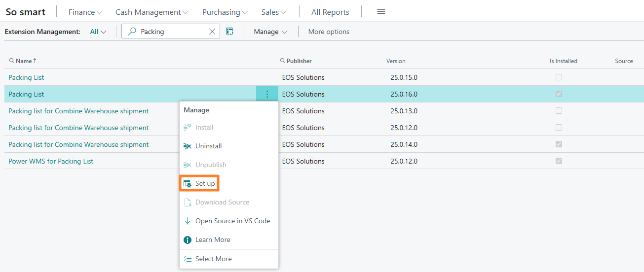Toggle Is Installed checkbox for version 25.0.15.0
This screenshot has width=644, height=272.
[559, 77]
